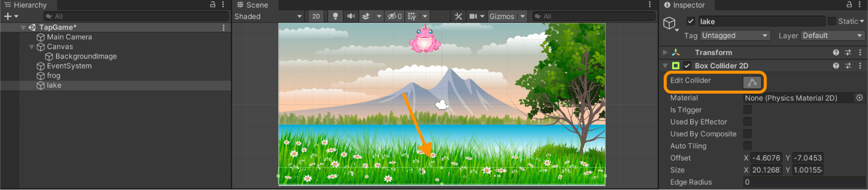868x190 pixels.
Task: Open the Hierarchy create plus dropdown
Action: click(x=11, y=16)
